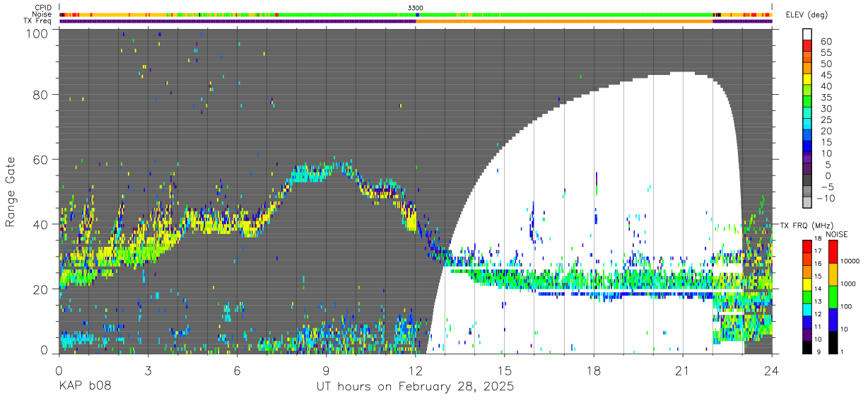
Task: Click the 'UT hours on February 28, 2025' title
Action: pyautogui.click(x=415, y=387)
